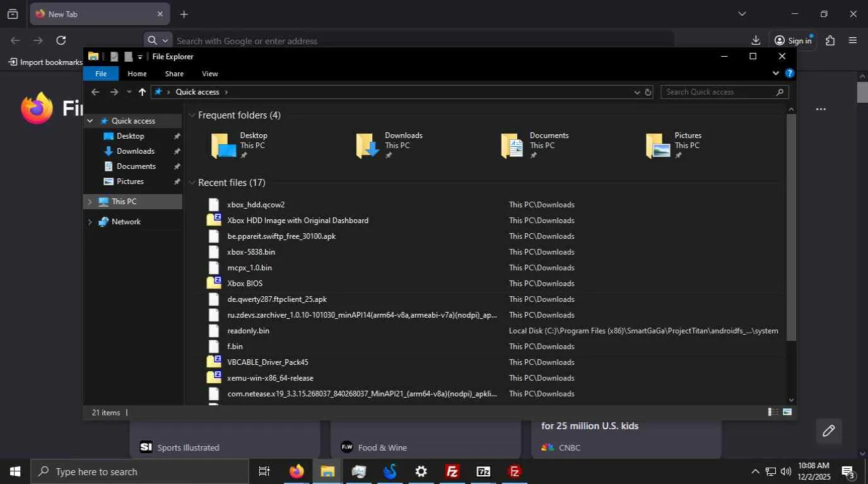Select the Pictures frequent folder icon
Viewport: 868px width, 484px height.
(x=657, y=146)
